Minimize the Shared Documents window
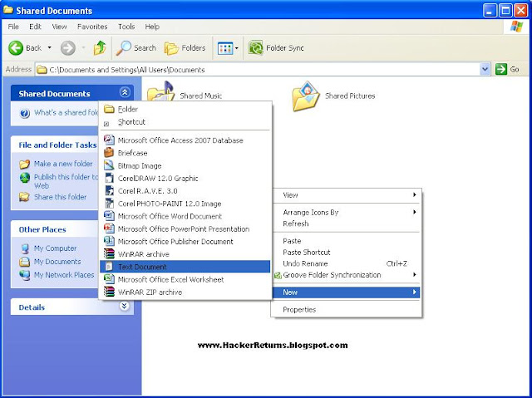Screen dimensions: 532x398 [490, 11]
